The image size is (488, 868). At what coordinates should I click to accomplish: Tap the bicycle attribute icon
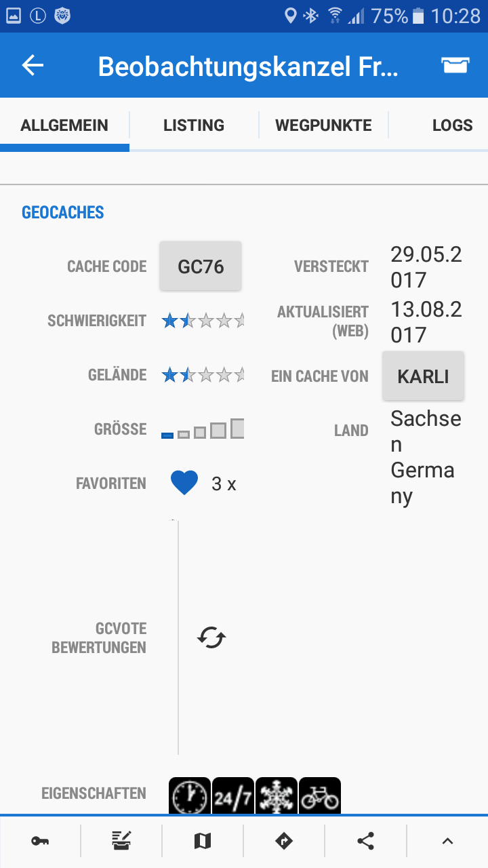point(320,796)
